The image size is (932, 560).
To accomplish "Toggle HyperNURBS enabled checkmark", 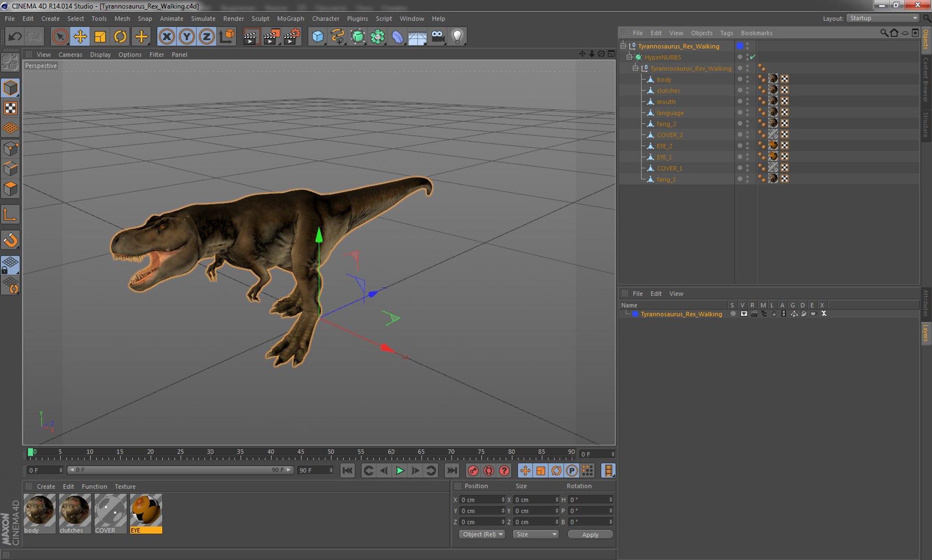I will coord(752,57).
